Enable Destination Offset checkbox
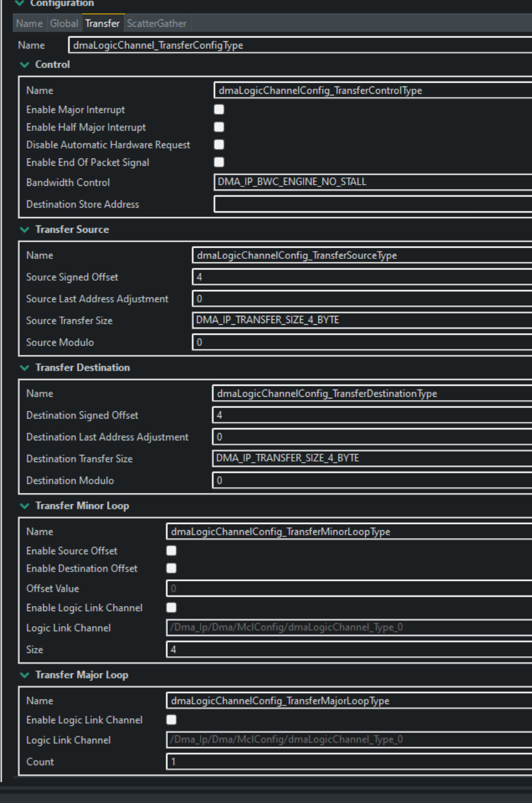This screenshot has height=803, width=532. tap(172, 569)
